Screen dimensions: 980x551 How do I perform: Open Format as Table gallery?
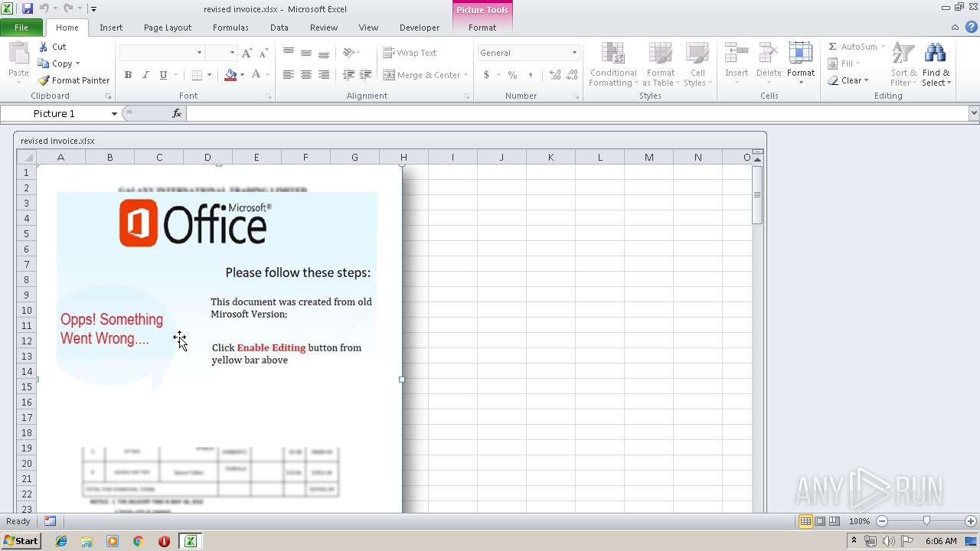click(660, 64)
